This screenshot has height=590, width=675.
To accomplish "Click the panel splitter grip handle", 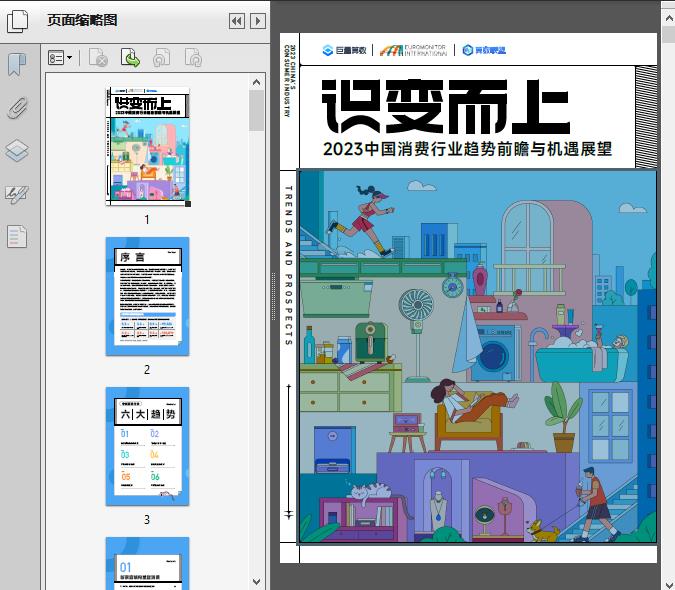I will pyautogui.click(x=273, y=297).
